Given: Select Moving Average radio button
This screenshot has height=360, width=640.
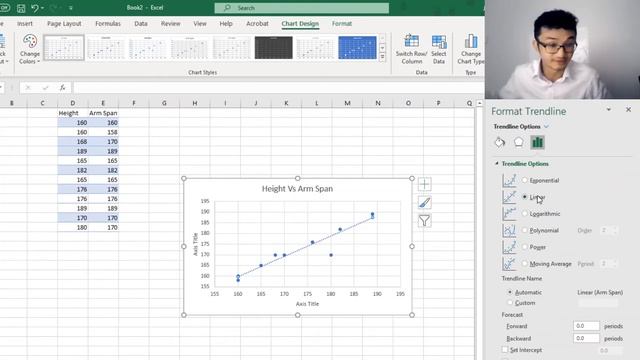Looking at the screenshot, I should pyautogui.click(x=525, y=264).
